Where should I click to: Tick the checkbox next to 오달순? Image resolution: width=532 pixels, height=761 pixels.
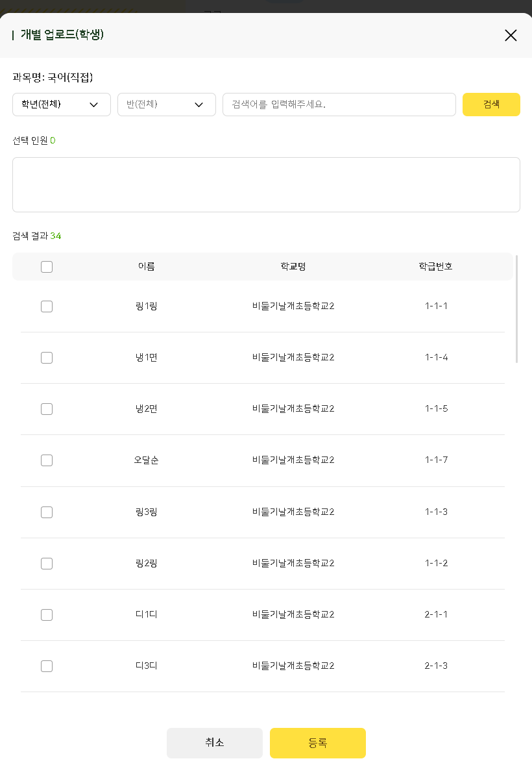(x=47, y=460)
